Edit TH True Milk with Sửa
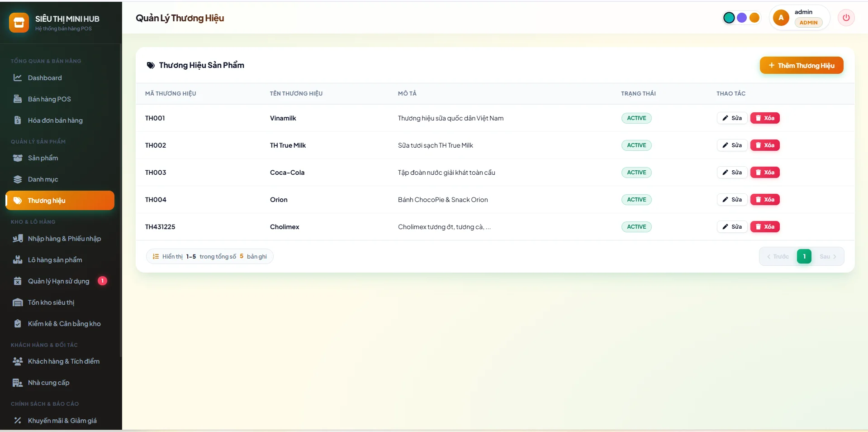The width and height of the screenshot is (868, 432). click(732, 145)
